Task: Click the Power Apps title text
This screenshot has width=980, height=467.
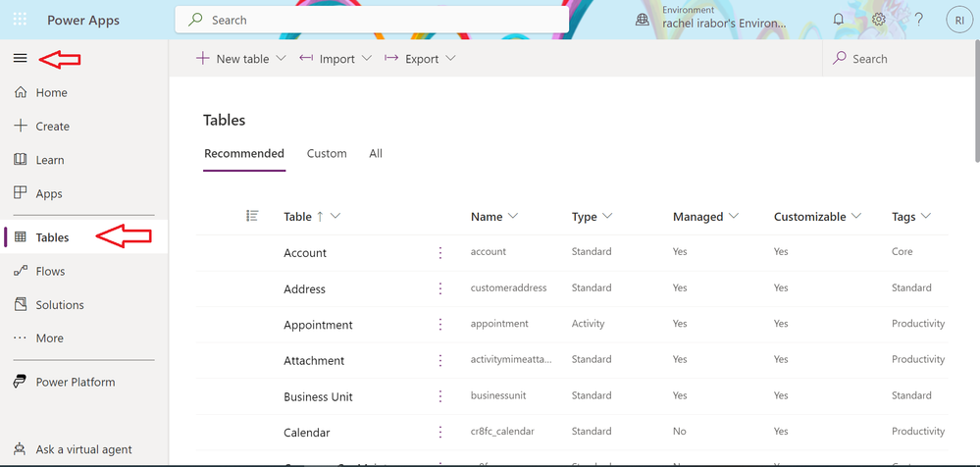Action: point(83,20)
